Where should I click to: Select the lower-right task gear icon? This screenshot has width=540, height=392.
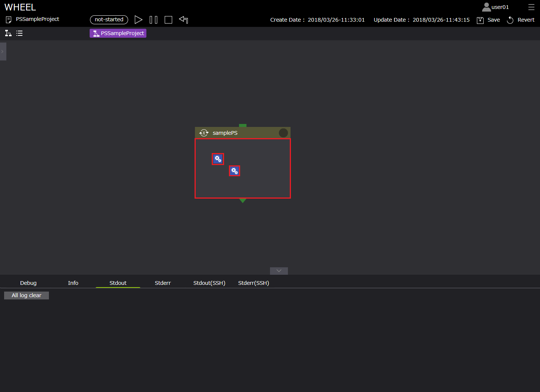pos(234,171)
